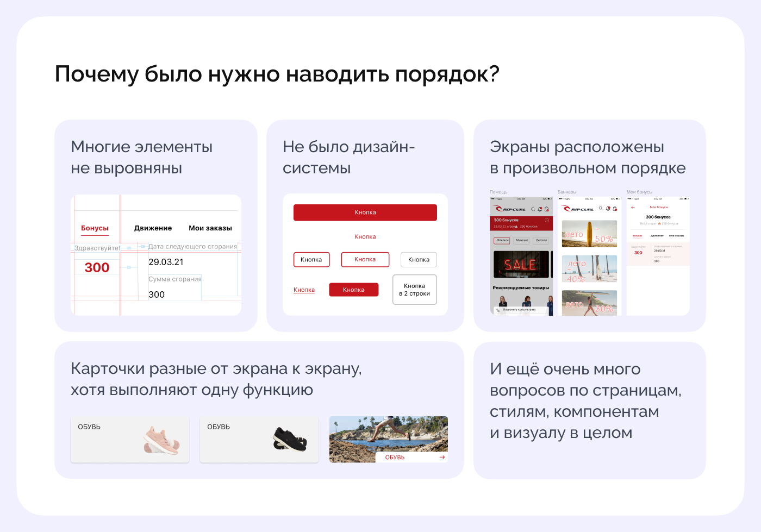Go back with the red arrow in Мои бонусы screen
Image resolution: width=761 pixels, height=532 pixels.
pyautogui.click(x=633, y=207)
